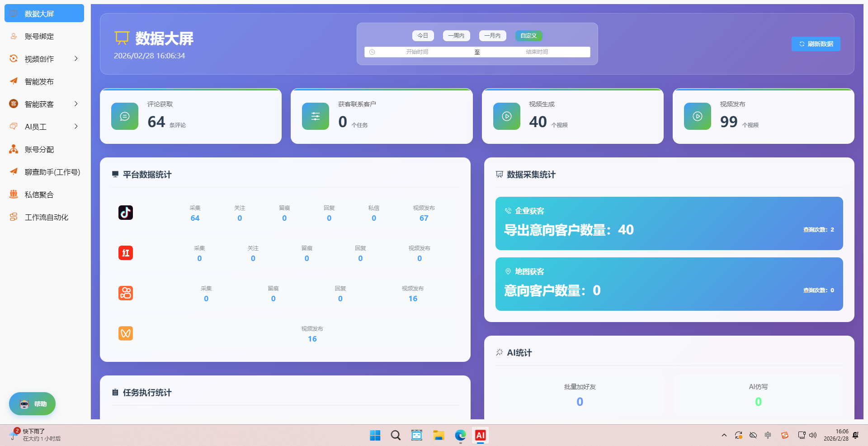Select the 一周内 time filter
The width and height of the screenshot is (868, 446).
point(456,36)
